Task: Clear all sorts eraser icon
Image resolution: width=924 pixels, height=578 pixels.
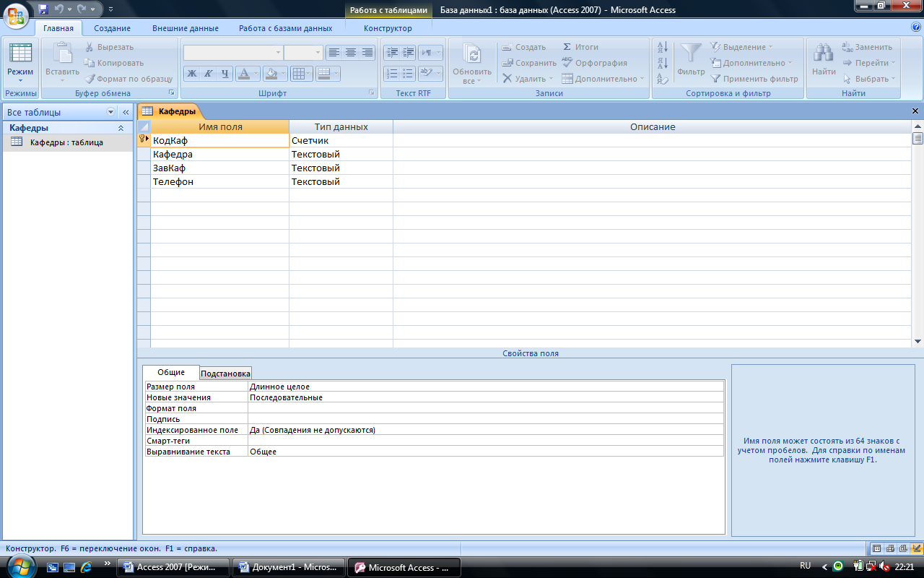Action: pyautogui.click(x=663, y=79)
